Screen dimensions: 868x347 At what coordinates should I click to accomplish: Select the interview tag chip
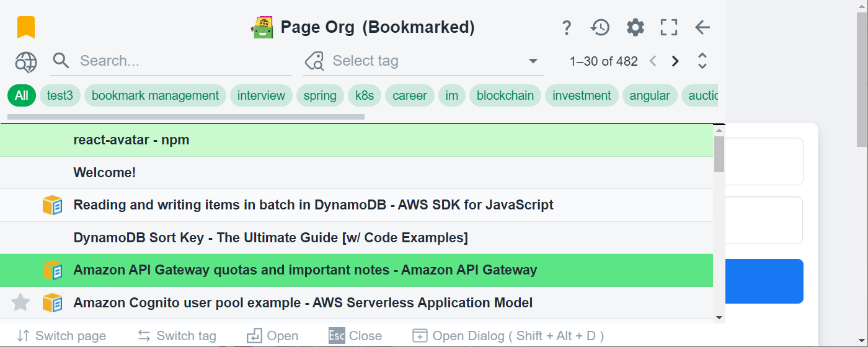click(261, 95)
